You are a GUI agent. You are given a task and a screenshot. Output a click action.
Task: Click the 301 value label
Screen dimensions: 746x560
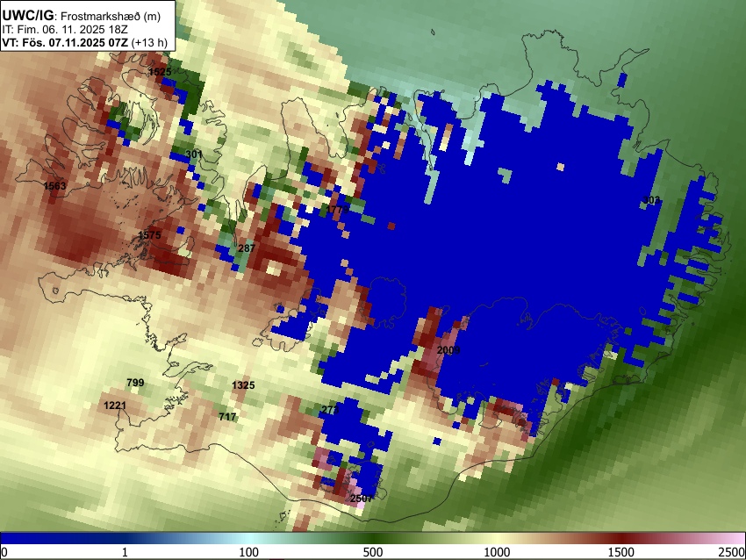click(x=194, y=154)
